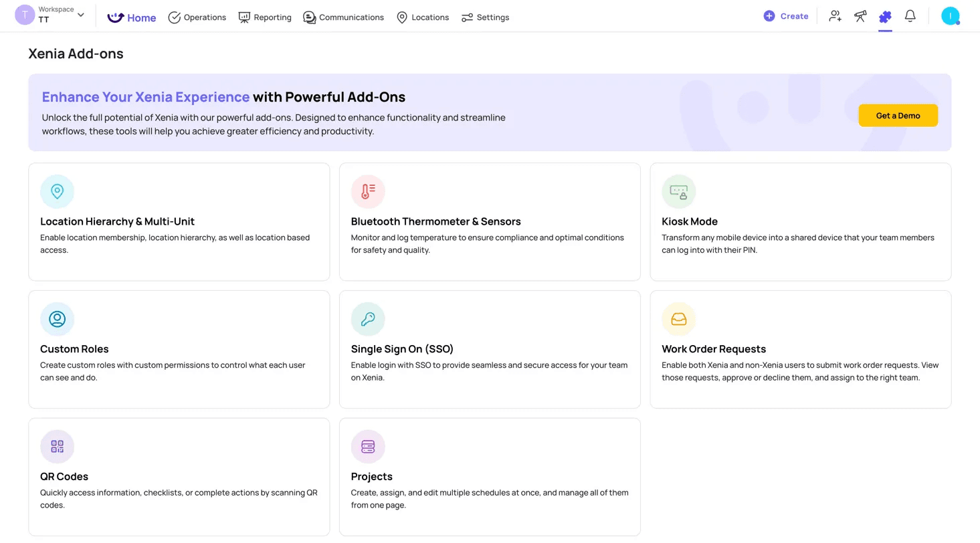This screenshot has height=543, width=980.
Task: Click the Work Order Requests inbox icon
Action: [679, 319]
